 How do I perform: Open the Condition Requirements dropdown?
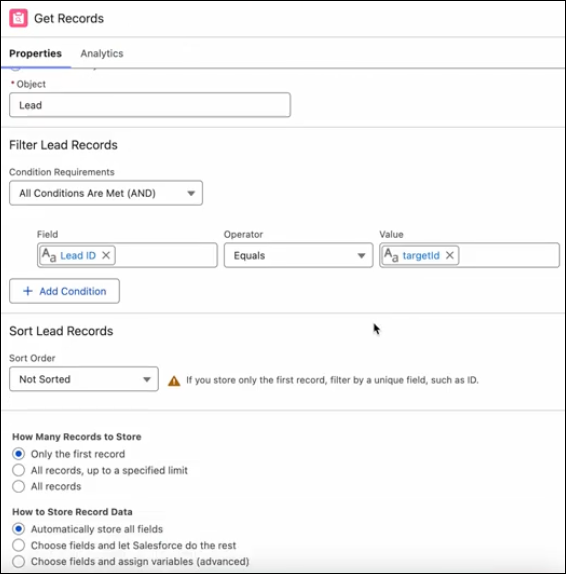tap(106, 193)
